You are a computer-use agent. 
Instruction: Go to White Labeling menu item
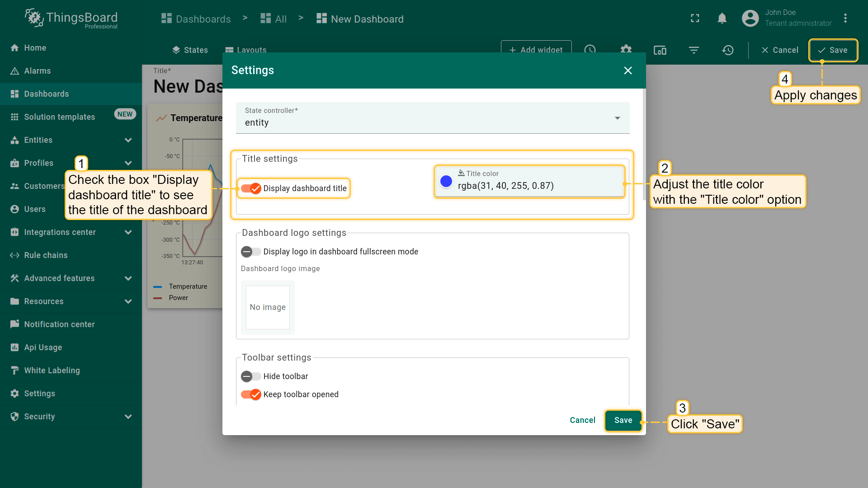click(x=52, y=371)
